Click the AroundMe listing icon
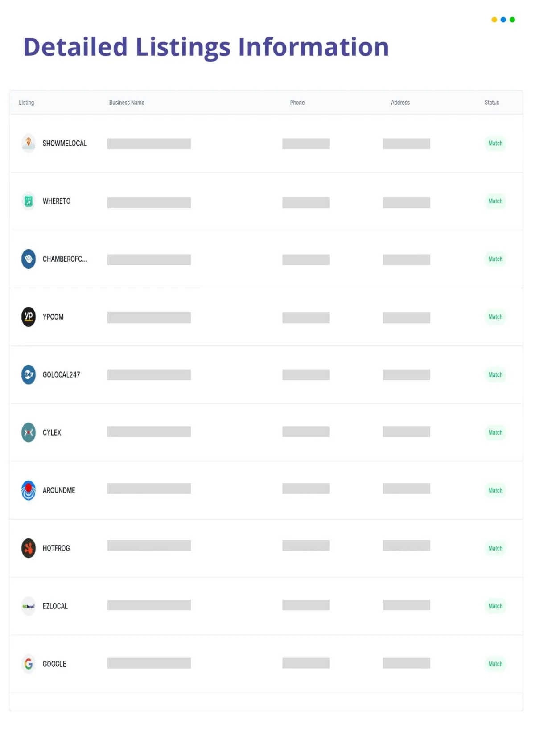Viewport: 535px width, 756px height. coord(29,490)
